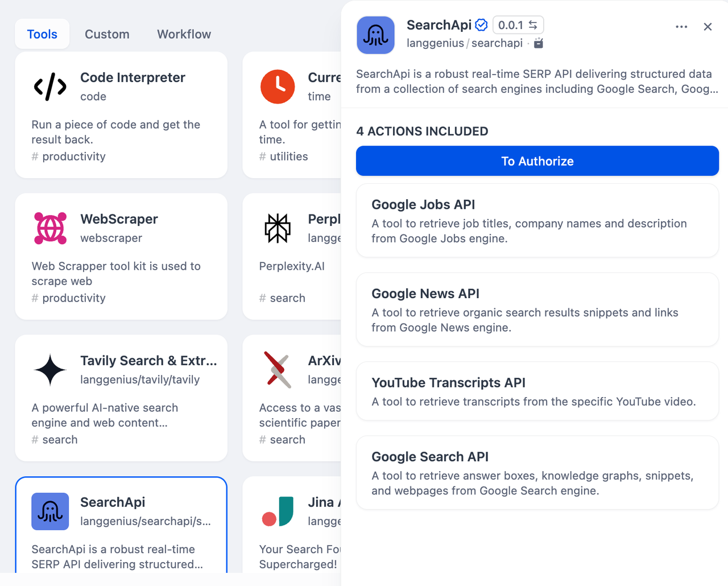The width and height of the screenshot is (728, 586).
Task: Click the marketplace source icon beside langgenius/searchapi
Action: click(539, 43)
